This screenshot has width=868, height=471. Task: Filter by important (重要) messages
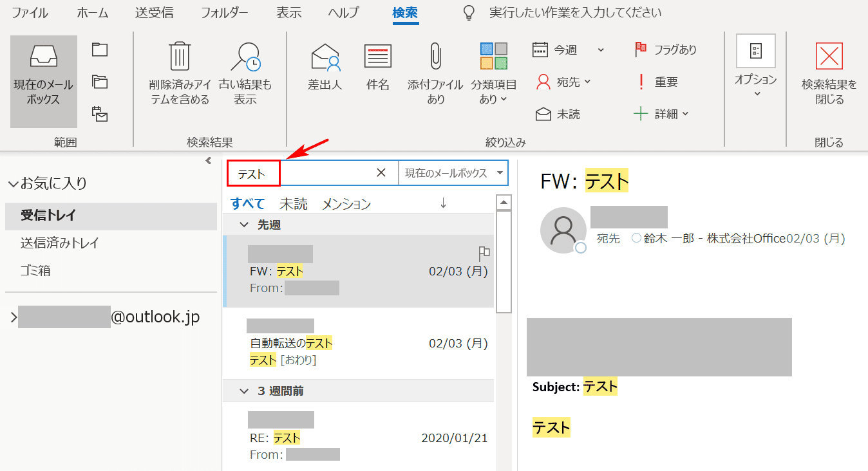click(657, 82)
